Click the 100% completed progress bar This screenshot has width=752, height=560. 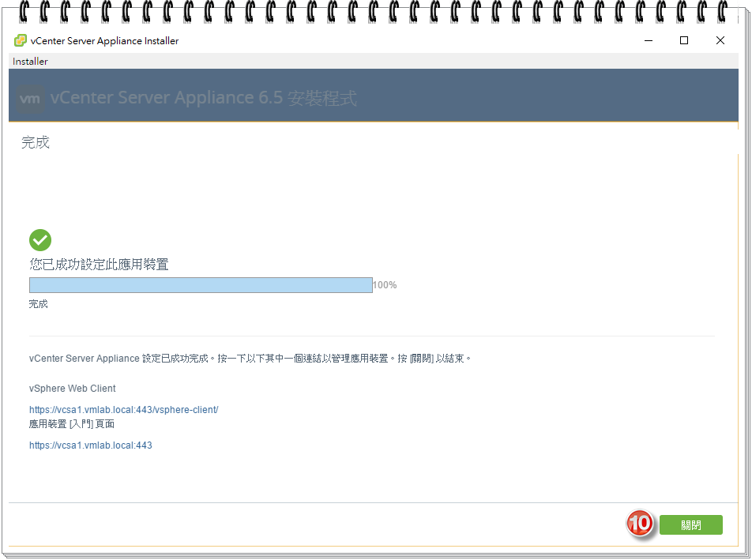tap(201, 285)
